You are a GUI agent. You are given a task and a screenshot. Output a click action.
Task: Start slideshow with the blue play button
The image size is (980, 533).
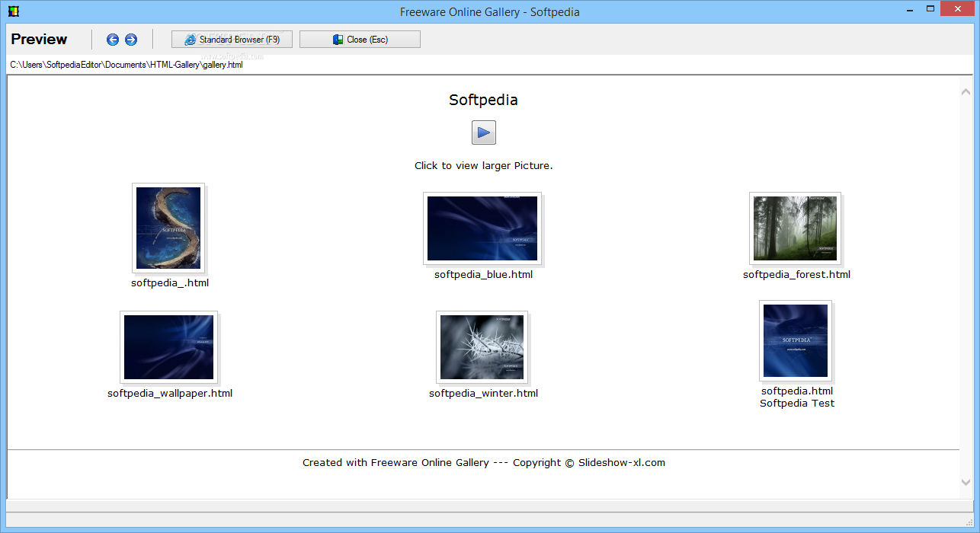[484, 132]
